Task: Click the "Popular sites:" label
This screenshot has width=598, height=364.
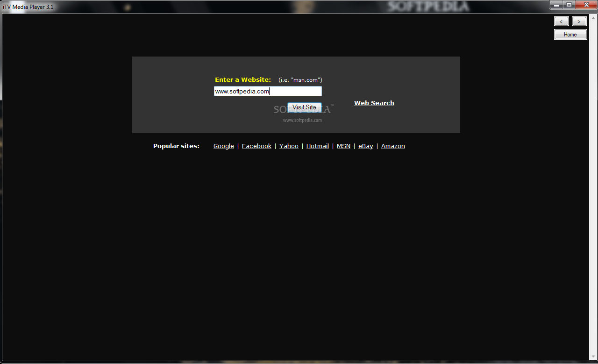Action: pos(176,146)
